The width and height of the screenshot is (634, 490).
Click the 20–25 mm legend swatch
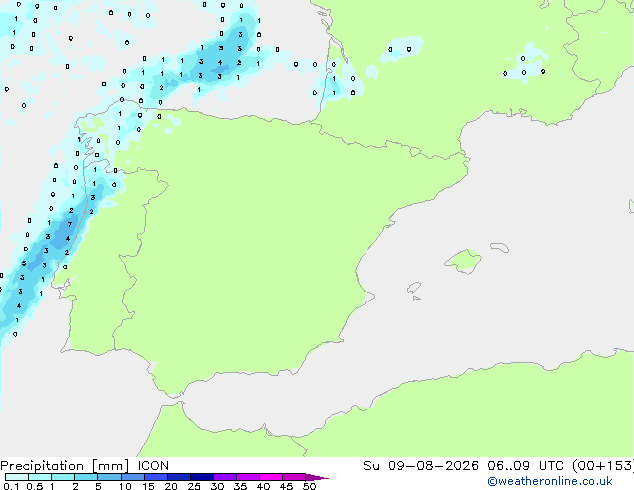coord(179,477)
